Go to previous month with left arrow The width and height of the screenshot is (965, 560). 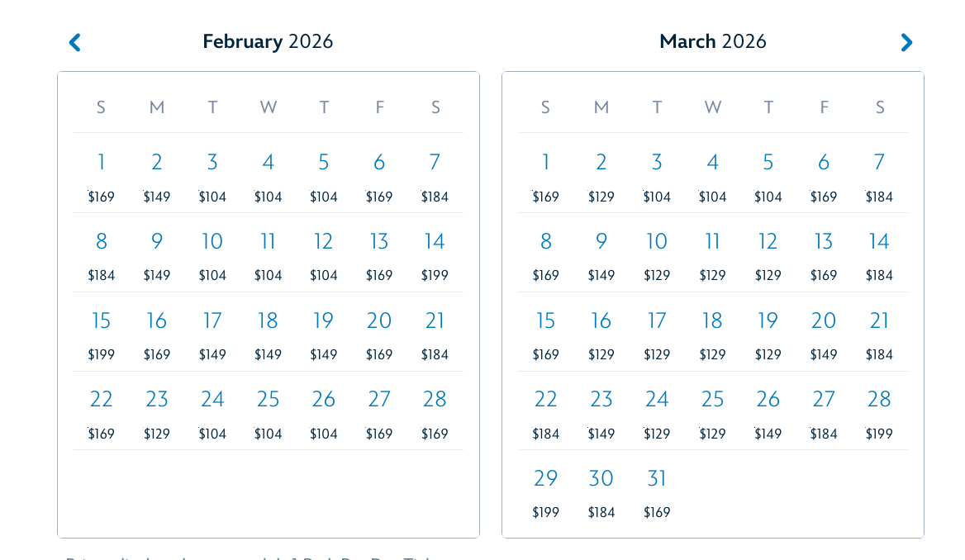(75, 42)
